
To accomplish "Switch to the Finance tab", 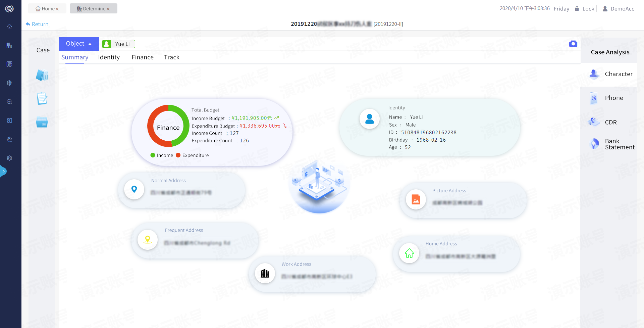I will pyautogui.click(x=143, y=57).
